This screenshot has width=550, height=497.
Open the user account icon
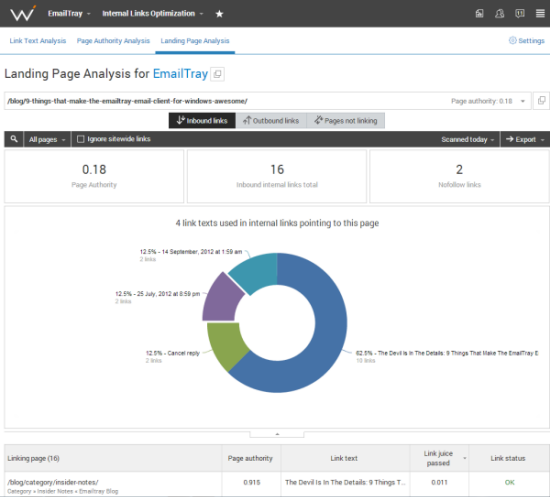pos(499,13)
